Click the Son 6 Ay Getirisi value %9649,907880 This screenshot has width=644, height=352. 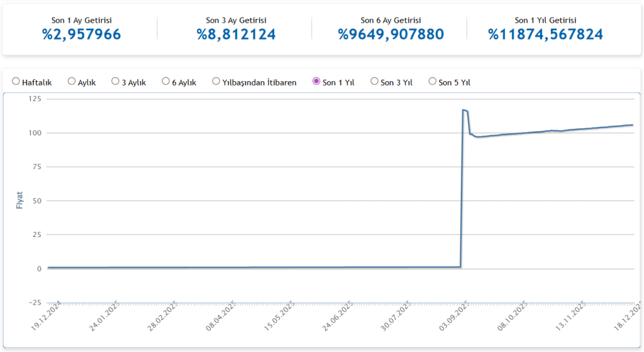tap(391, 34)
